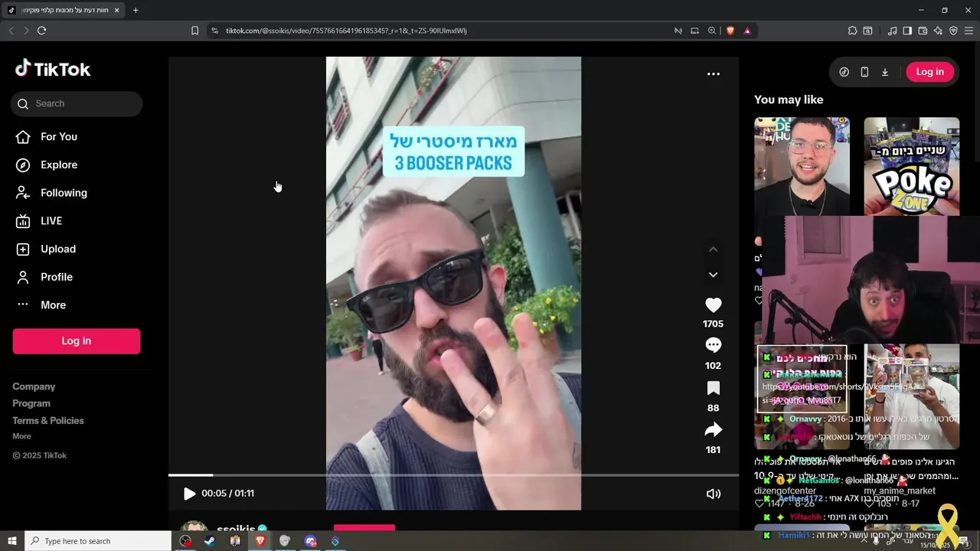The image size is (980, 551).
Task: Open Brave Leo AI sparkle icon
Action: coord(938,31)
